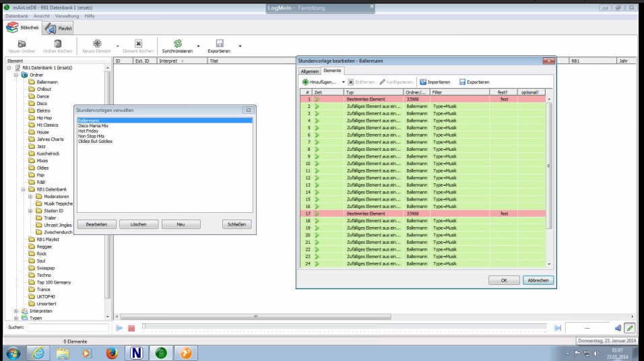Expand the Interpreten tree node
Viewport: 644px width, 361px height.
pyautogui.click(x=16, y=311)
